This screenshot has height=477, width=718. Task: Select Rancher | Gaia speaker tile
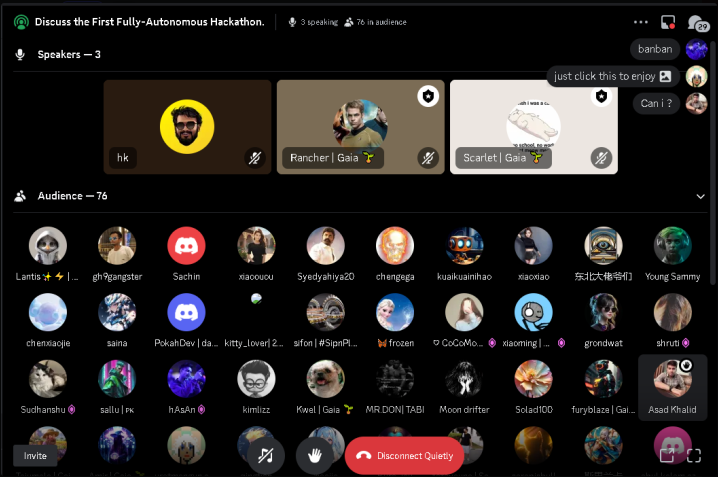pos(360,127)
